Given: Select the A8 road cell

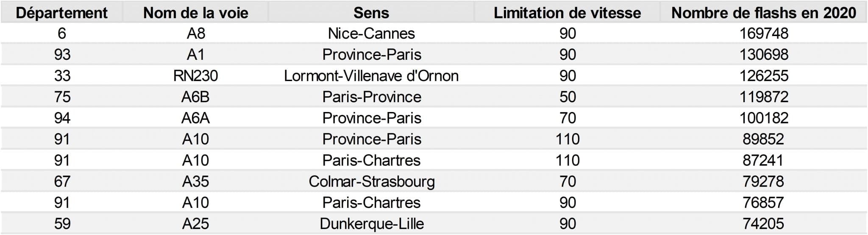Looking at the screenshot, I should [195, 34].
